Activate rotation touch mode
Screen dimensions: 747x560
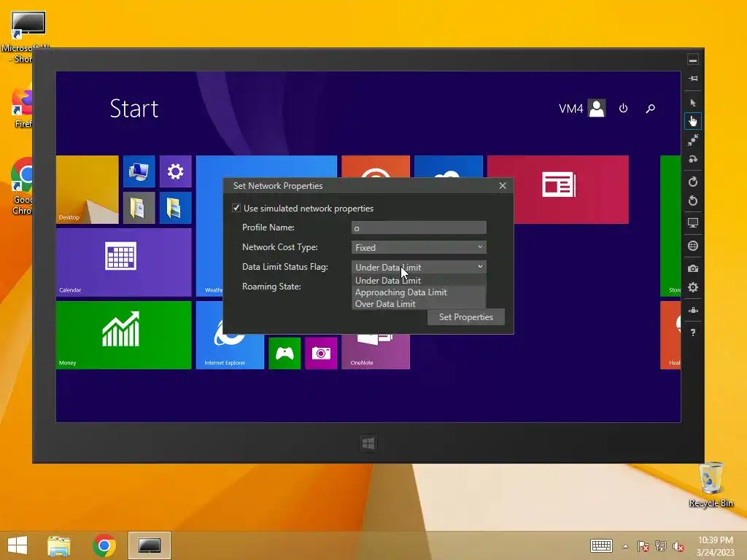pyautogui.click(x=693, y=159)
